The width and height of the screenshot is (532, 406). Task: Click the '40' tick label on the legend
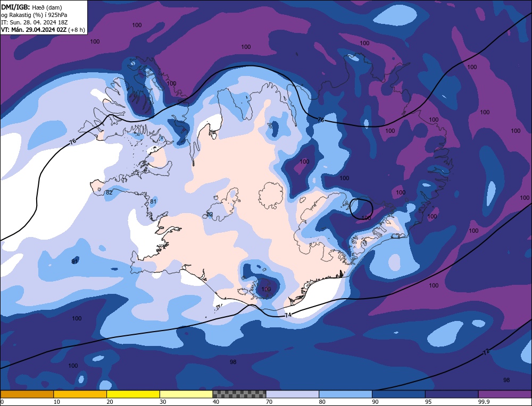pyautogui.click(x=216, y=402)
